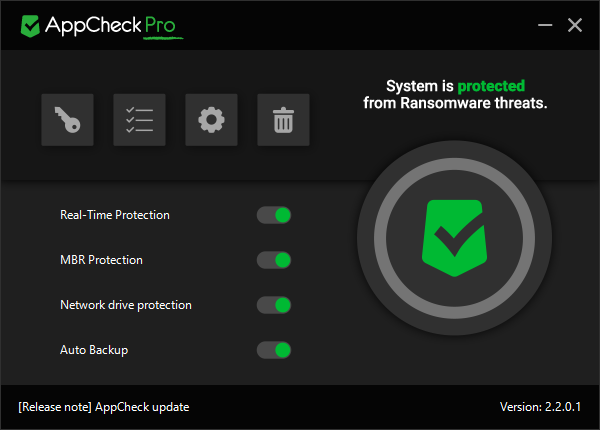Image resolution: width=600 pixels, height=430 pixels.
Task: Open settings via the gear icon
Action: (x=211, y=121)
